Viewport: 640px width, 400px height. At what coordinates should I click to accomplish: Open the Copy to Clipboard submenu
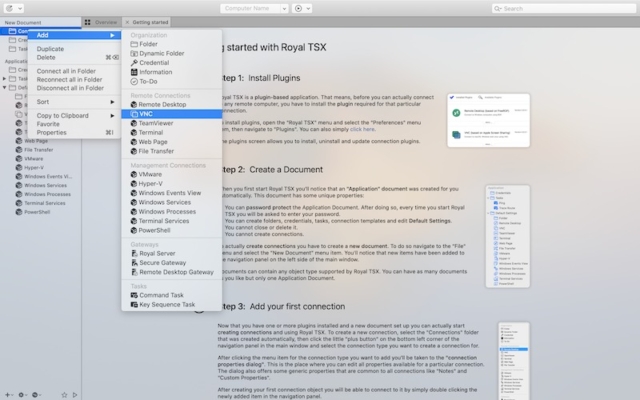pyautogui.click(x=74, y=116)
